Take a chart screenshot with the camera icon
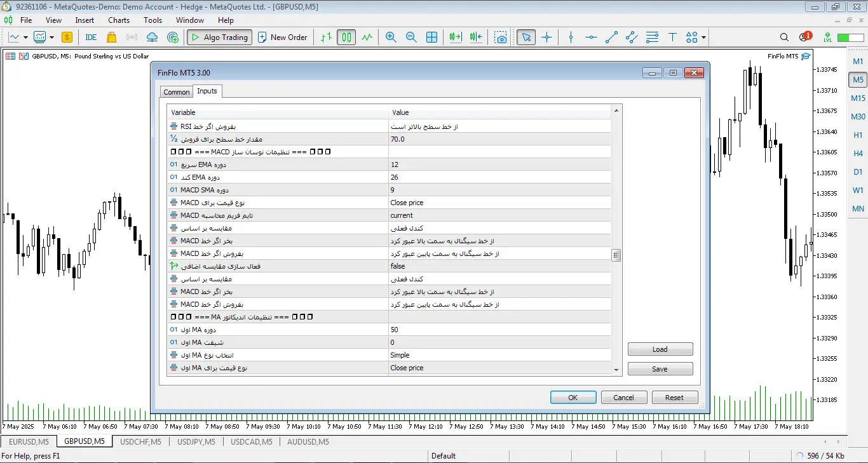Screen dimensions: 868x463 (501, 37)
